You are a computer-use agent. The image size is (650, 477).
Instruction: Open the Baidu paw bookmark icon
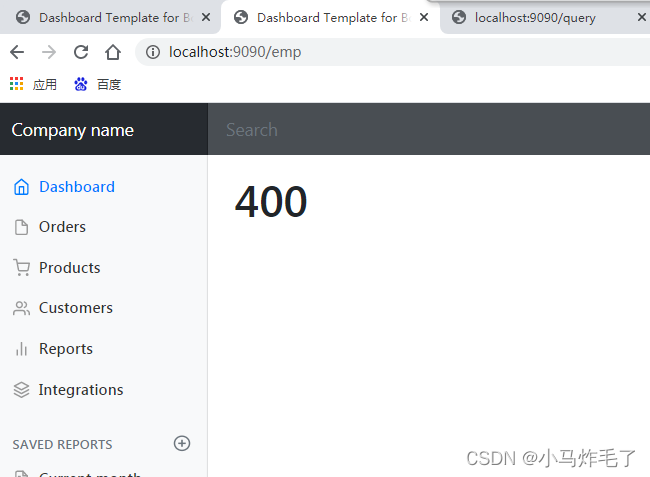pos(81,84)
